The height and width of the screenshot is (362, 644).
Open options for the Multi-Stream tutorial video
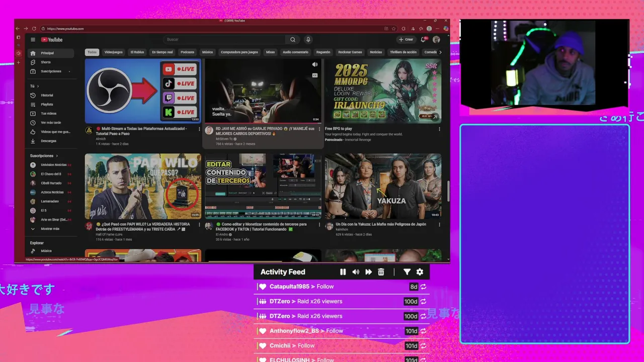point(199,129)
